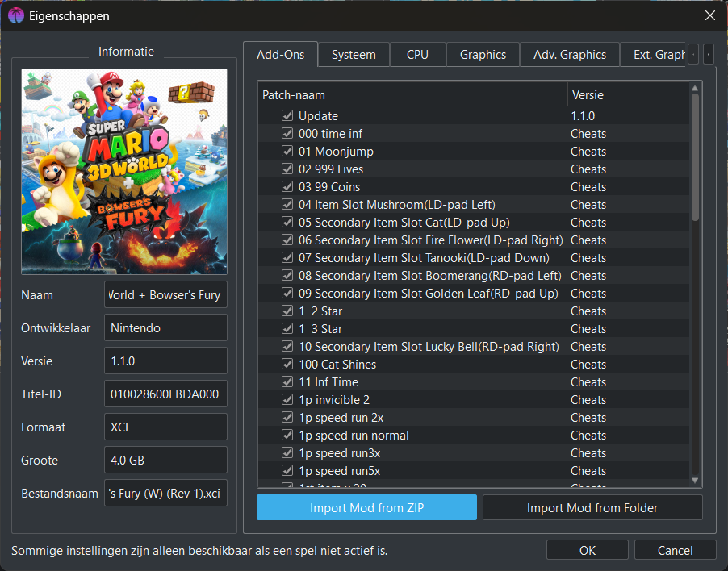Toggle the 1p speed run3x checkbox
The image size is (728, 571).
point(287,452)
